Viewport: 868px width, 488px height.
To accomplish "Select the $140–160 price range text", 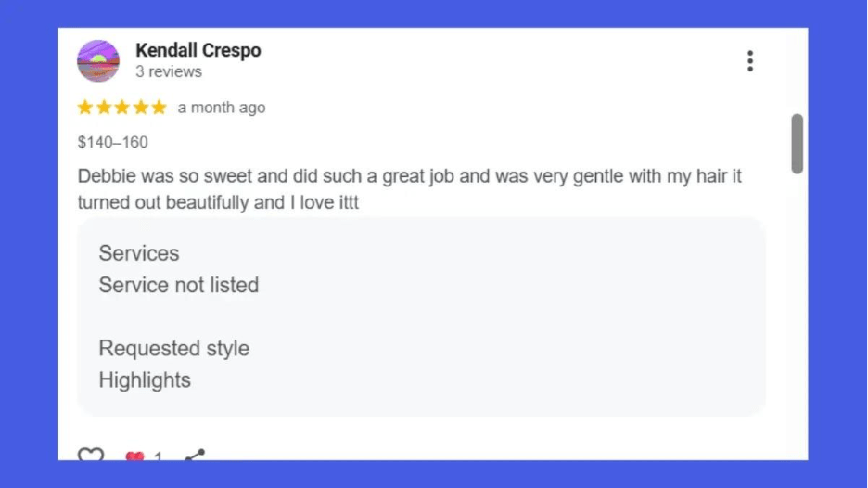I will pyautogui.click(x=112, y=142).
